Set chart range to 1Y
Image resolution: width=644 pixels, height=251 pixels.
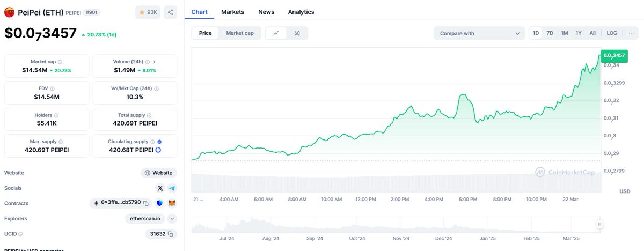(579, 33)
